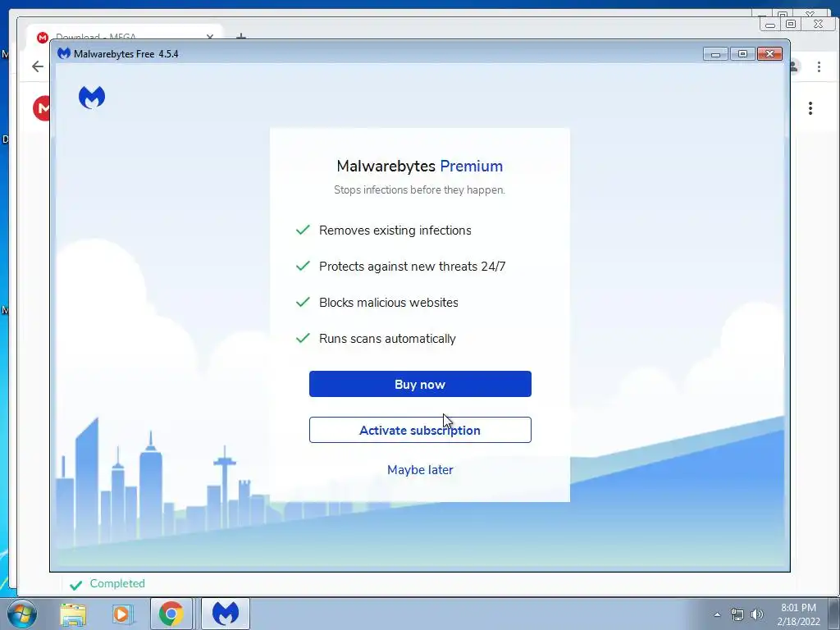Viewport: 840px width, 630px height.
Task: Select the Malwarebytes taskbar button
Action: tap(225, 614)
